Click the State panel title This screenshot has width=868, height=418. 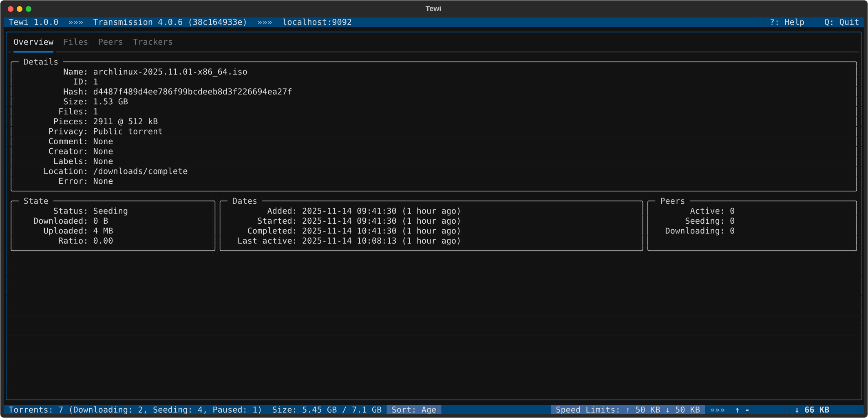[36, 201]
